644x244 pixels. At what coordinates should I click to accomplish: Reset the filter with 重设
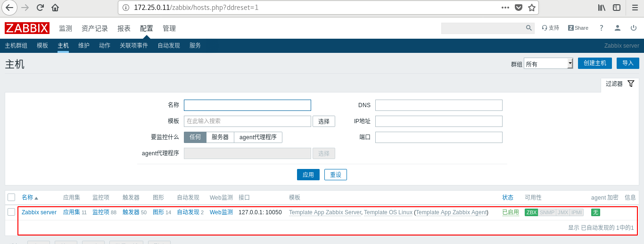pyautogui.click(x=336, y=175)
